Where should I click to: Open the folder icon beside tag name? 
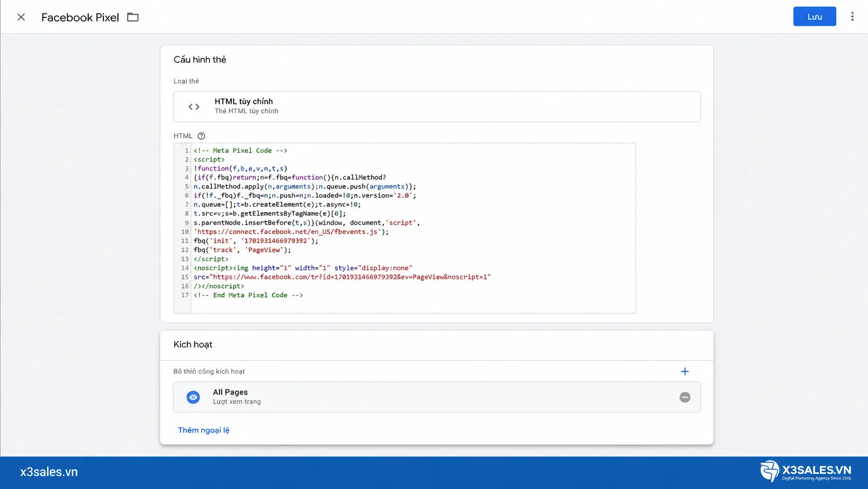133,17
